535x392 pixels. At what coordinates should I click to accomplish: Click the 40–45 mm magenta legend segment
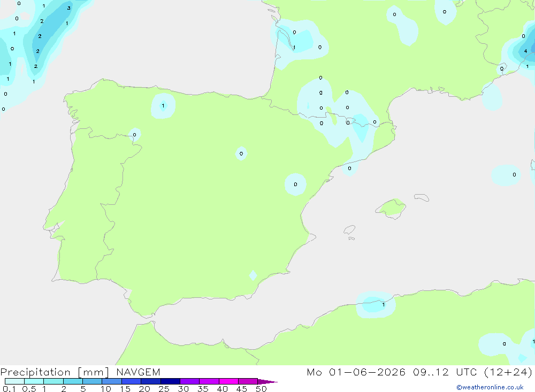coord(228,381)
